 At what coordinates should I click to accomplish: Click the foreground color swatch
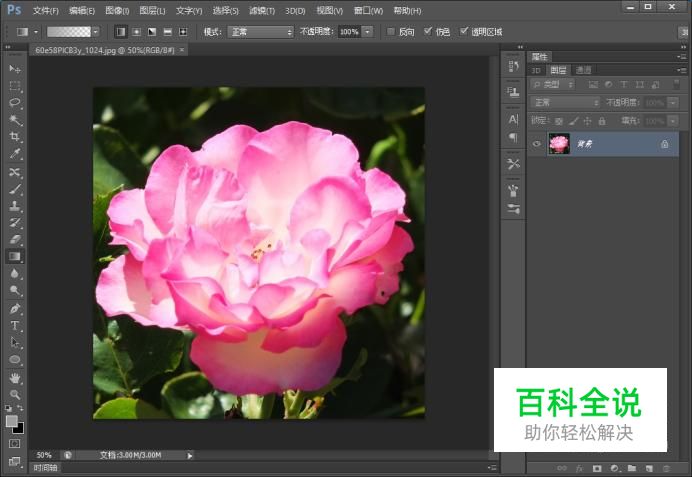pos(12,421)
